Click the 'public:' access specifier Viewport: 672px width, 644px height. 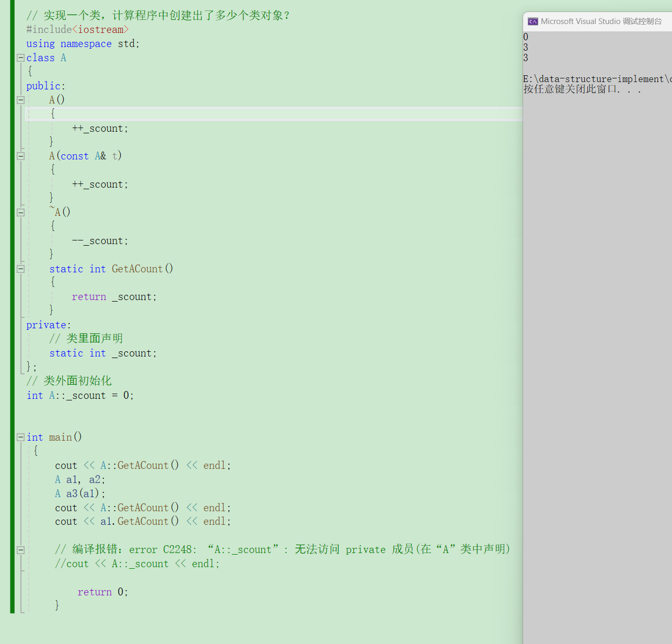(x=46, y=86)
